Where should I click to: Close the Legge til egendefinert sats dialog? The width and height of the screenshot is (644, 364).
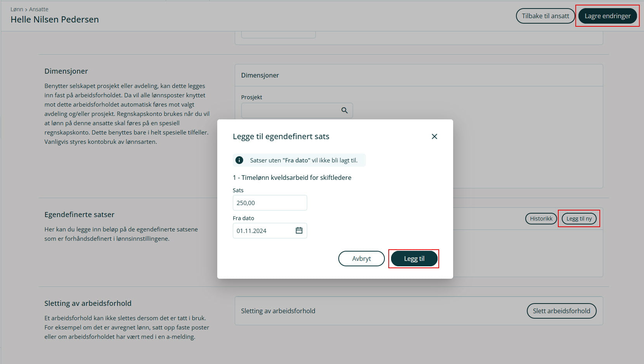(x=434, y=136)
